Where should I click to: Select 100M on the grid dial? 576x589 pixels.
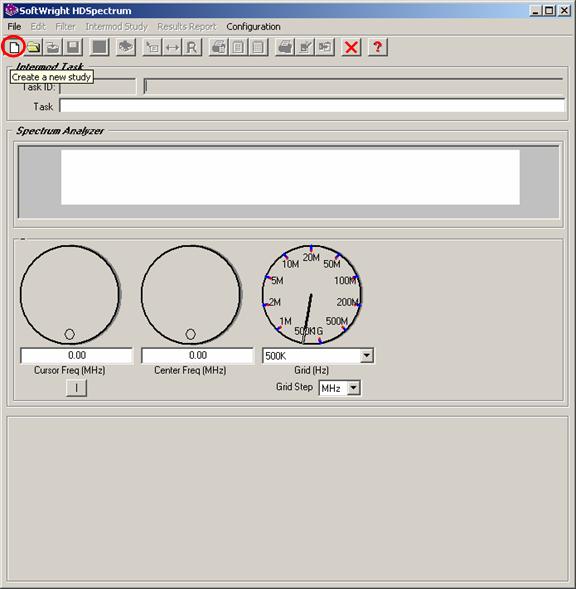pos(345,281)
